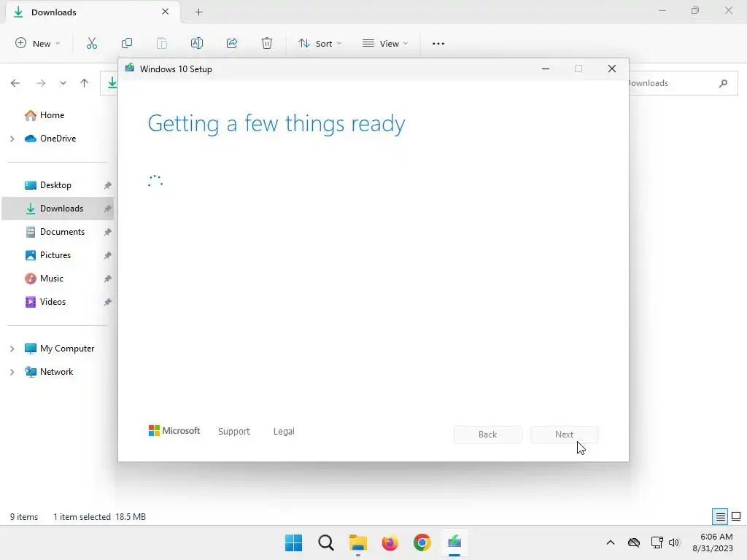
Task: Click the Windows Setup taskbar icon
Action: 454,542
